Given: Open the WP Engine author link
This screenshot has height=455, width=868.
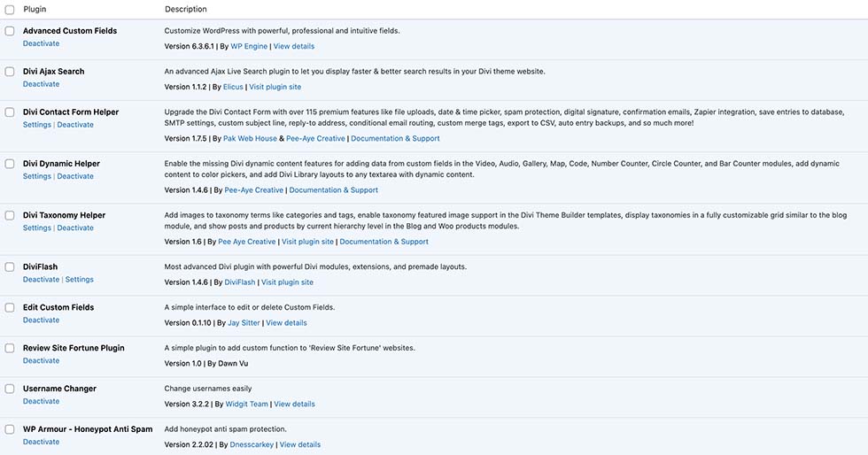Looking at the screenshot, I should pos(249,47).
